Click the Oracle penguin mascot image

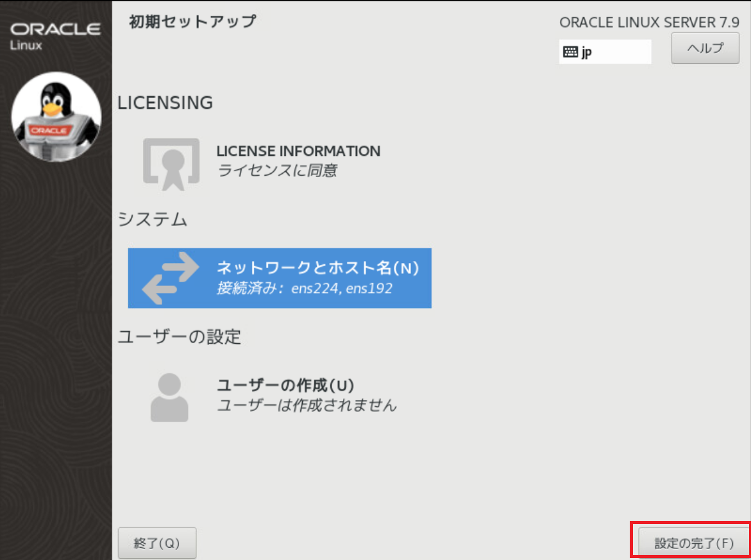pos(56,116)
